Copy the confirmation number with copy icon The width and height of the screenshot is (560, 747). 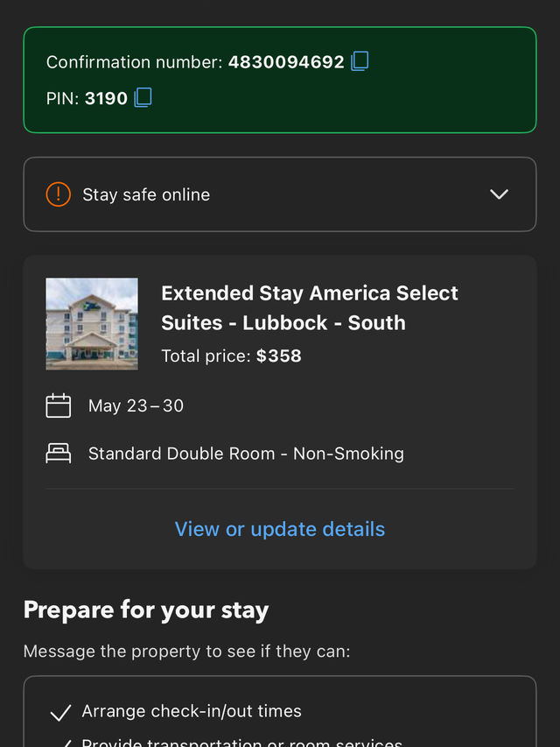(360, 61)
